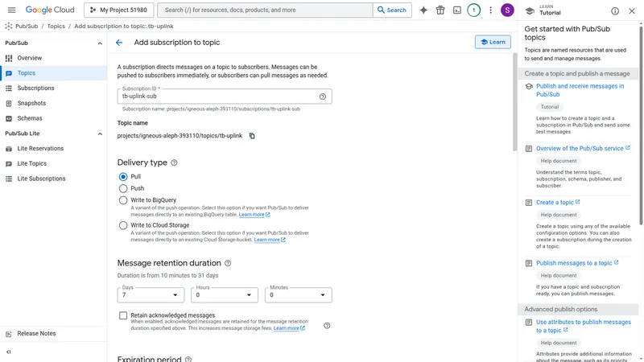Collapse the Pub/Sub Lite sidebar section
The height and width of the screenshot is (362, 644).
click(x=100, y=134)
